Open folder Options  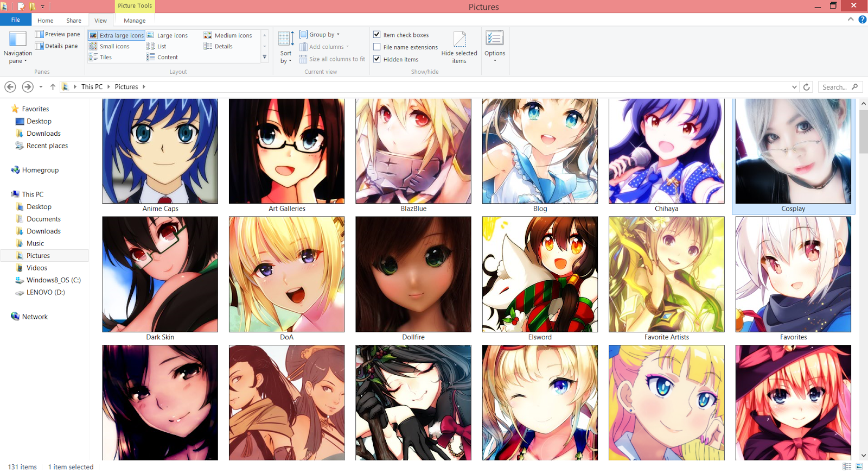pyautogui.click(x=495, y=47)
